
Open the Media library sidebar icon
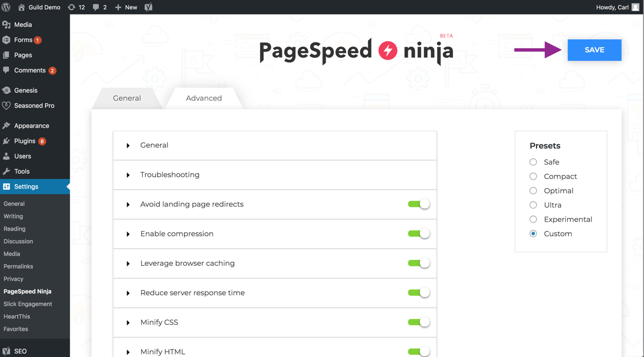coord(6,24)
